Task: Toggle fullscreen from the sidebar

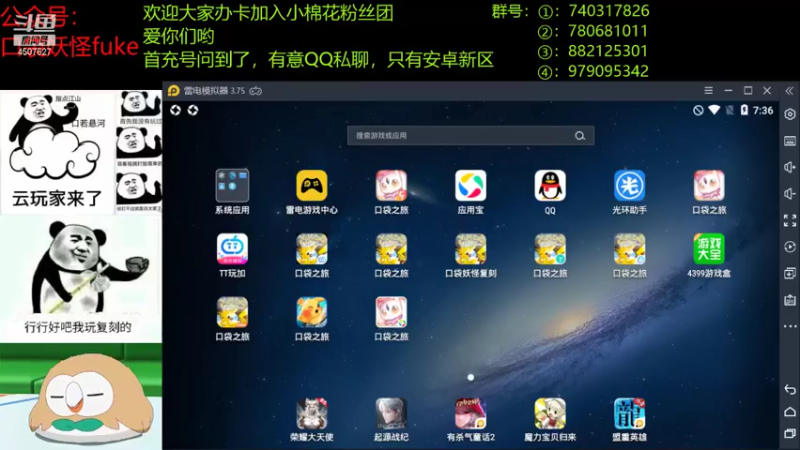Action: pos(790,220)
